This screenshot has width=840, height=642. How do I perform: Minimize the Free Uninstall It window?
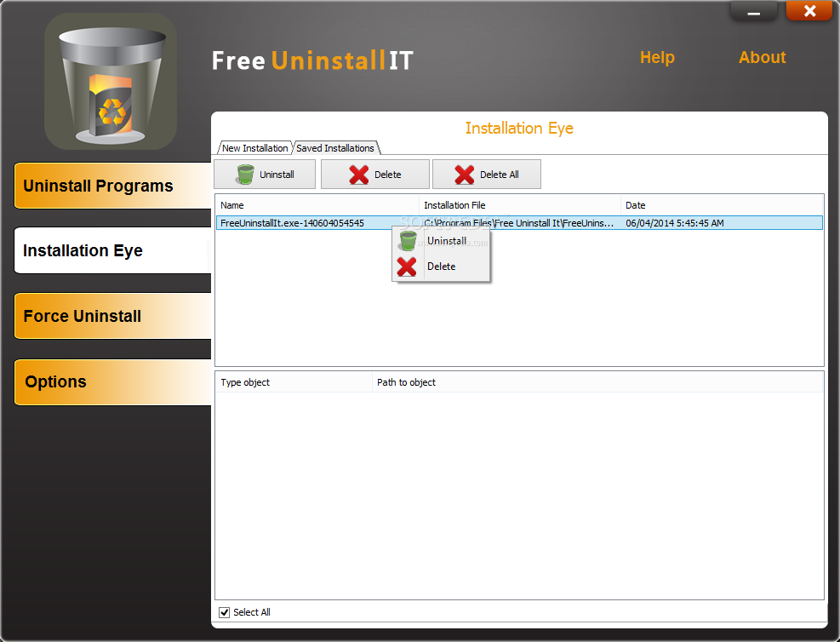[x=754, y=11]
